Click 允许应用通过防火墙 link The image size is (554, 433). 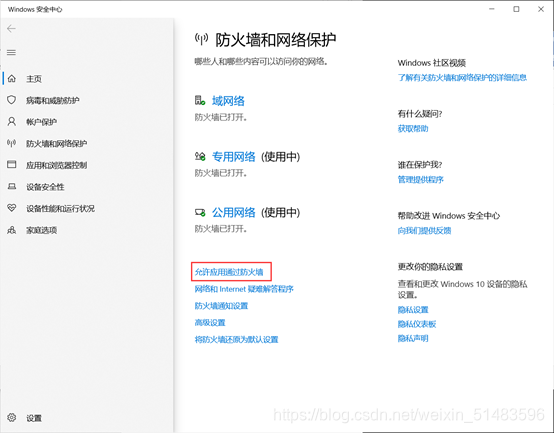tap(229, 272)
